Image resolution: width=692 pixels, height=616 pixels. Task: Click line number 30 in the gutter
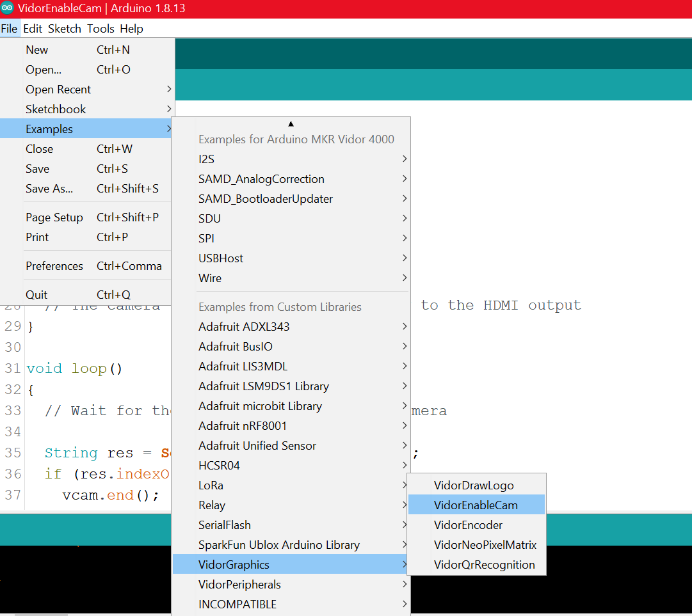pyautogui.click(x=13, y=347)
